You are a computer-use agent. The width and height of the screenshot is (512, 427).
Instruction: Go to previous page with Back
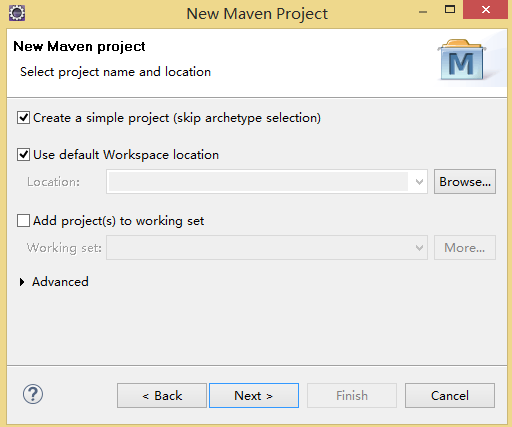pyautogui.click(x=162, y=396)
